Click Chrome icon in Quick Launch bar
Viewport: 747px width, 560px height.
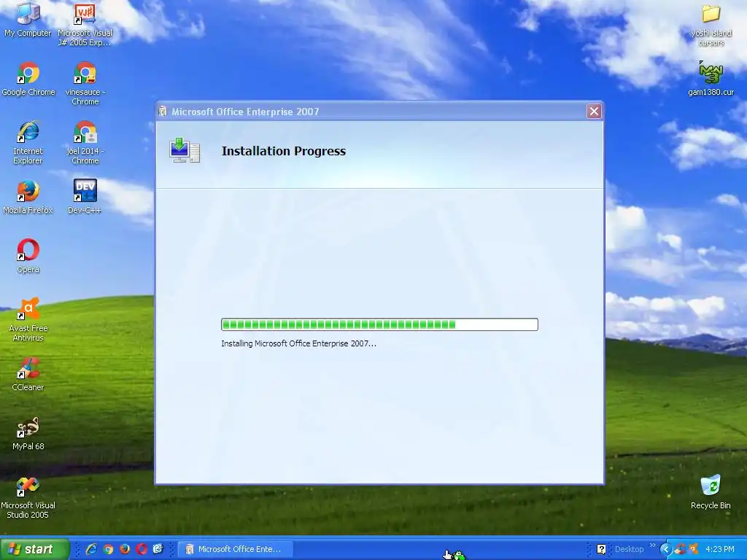pos(108,549)
